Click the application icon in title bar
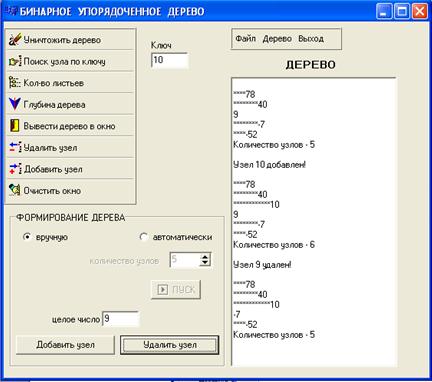This screenshot has height=382, width=432. (x=12, y=11)
